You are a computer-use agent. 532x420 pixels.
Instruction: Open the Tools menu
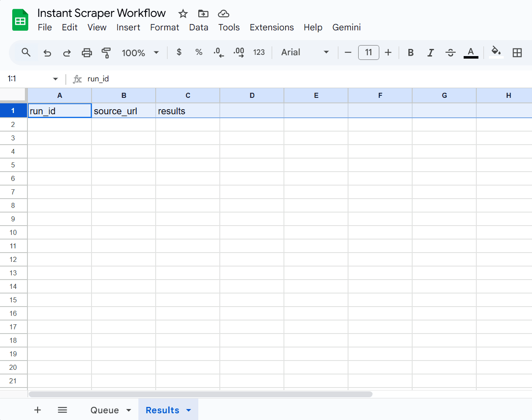tap(229, 27)
